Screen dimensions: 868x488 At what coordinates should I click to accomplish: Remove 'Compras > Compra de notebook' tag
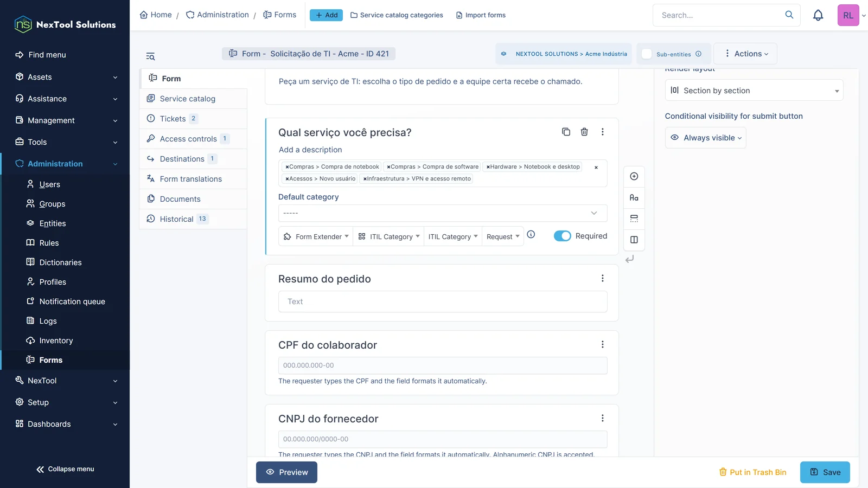(287, 167)
